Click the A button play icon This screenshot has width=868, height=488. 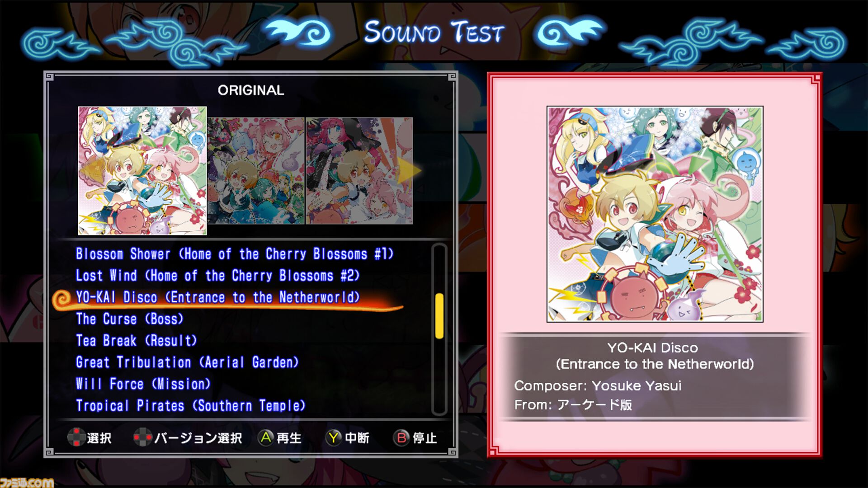coord(266,437)
